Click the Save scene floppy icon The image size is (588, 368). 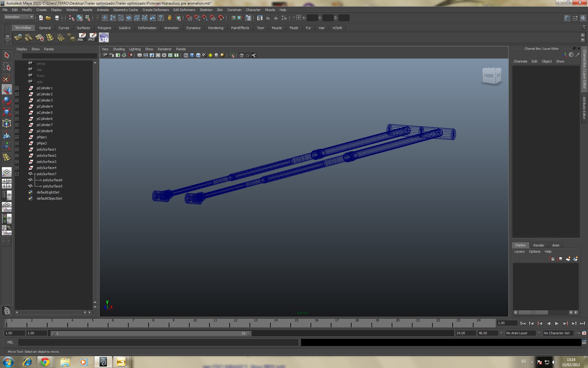[x=57, y=18]
